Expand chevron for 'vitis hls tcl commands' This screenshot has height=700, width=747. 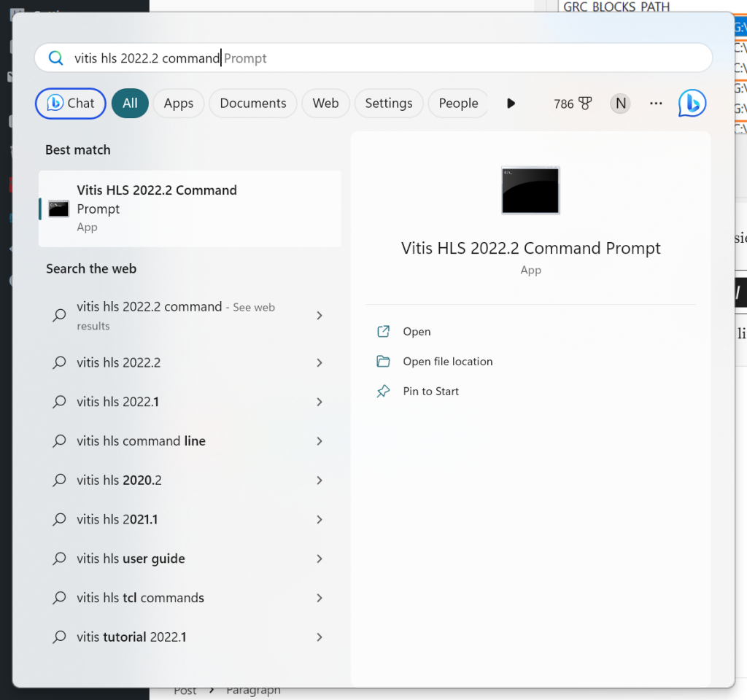tap(320, 598)
